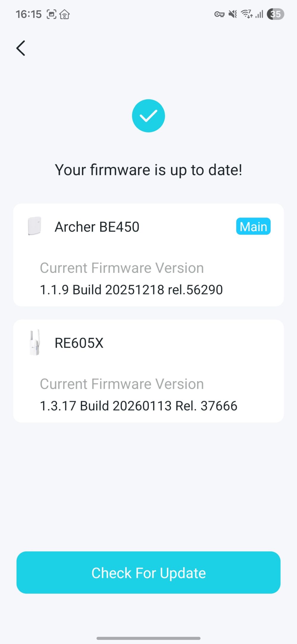Tap the Main badge on Archer BE450
Screen dimensions: 297x644
253,226
